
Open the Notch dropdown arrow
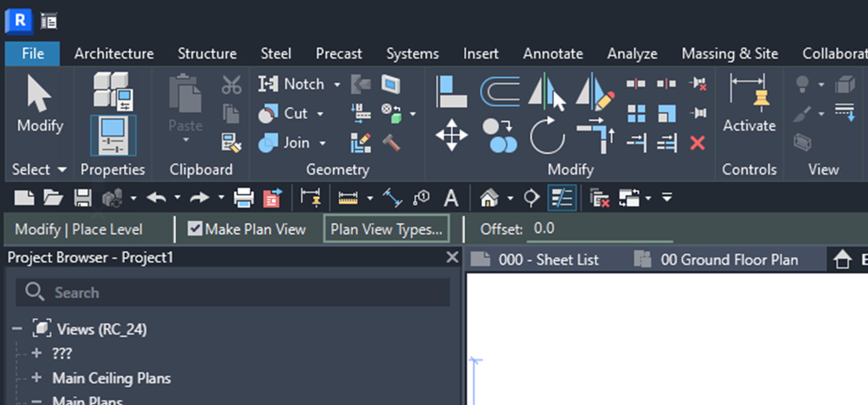tap(337, 85)
